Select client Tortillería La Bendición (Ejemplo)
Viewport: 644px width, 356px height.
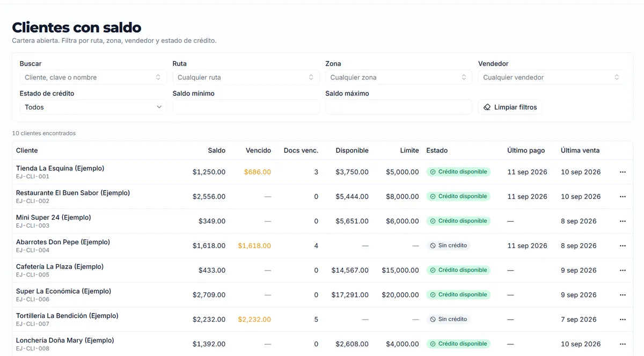tap(67, 316)
